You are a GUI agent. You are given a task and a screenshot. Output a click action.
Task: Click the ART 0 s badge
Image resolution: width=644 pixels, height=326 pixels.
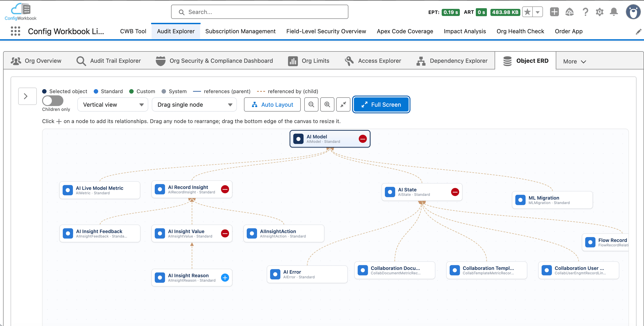481,12
